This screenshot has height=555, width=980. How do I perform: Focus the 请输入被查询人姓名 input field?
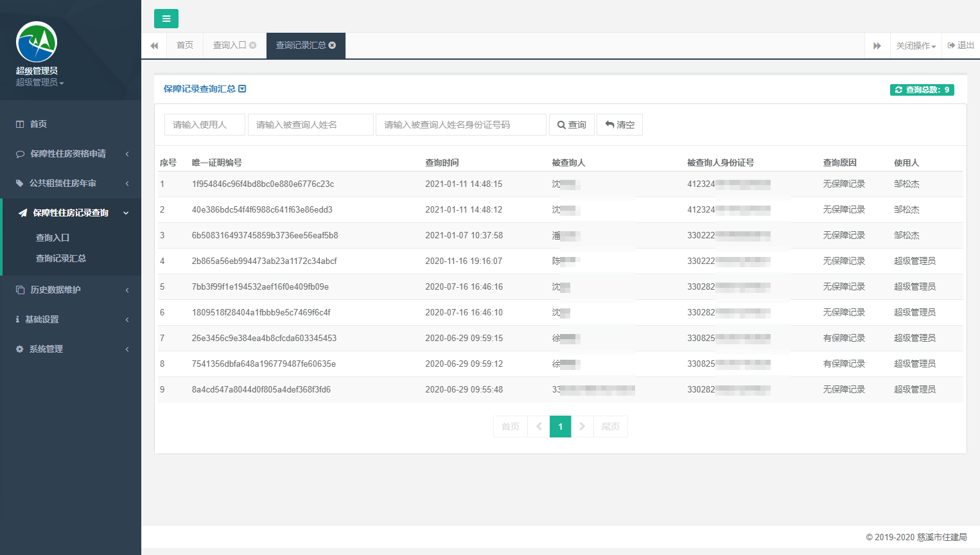tap(311, 125)
